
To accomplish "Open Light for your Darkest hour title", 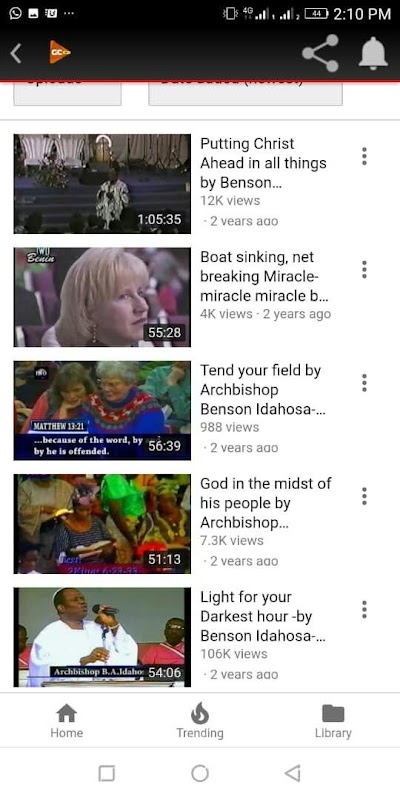I will 263,616.
